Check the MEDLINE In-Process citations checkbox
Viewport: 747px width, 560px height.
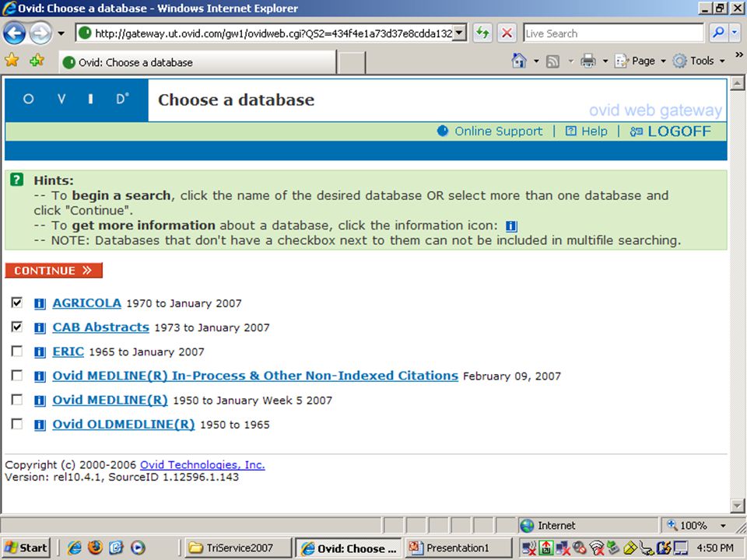16,375
